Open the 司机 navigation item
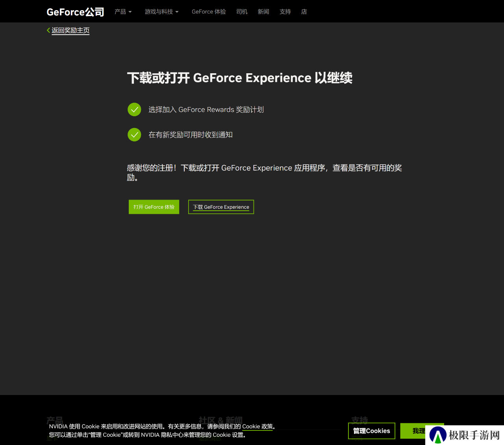The image size is (504, 445). (x=242, y=12)
